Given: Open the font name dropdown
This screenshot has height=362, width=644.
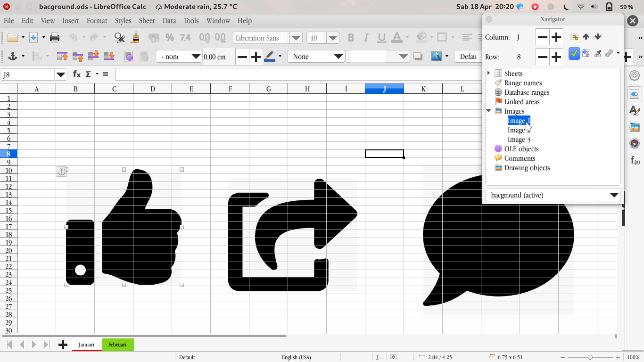Looking at the screenshot, I should point(296,38).
